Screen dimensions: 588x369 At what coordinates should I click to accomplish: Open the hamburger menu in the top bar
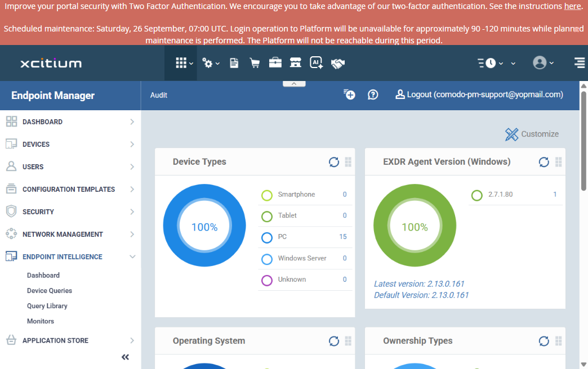580,63
